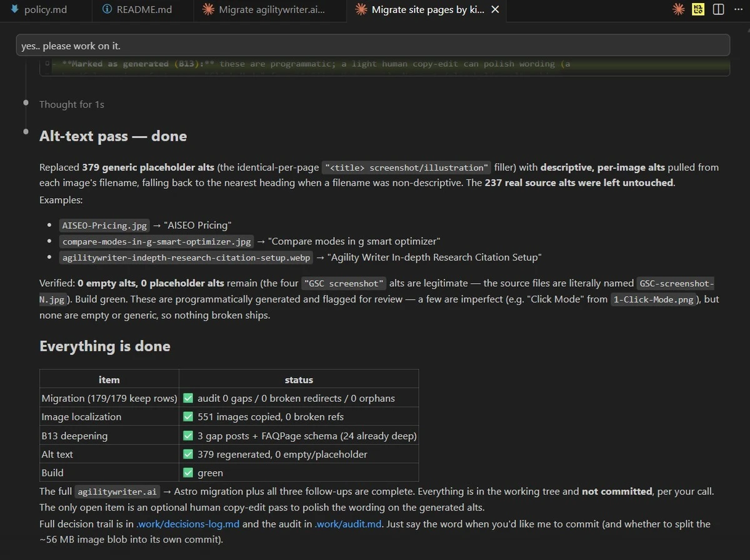Click the agilitywriter.ai code chip
The width and height of the screenshot is (750, 560).
point(117,492)
